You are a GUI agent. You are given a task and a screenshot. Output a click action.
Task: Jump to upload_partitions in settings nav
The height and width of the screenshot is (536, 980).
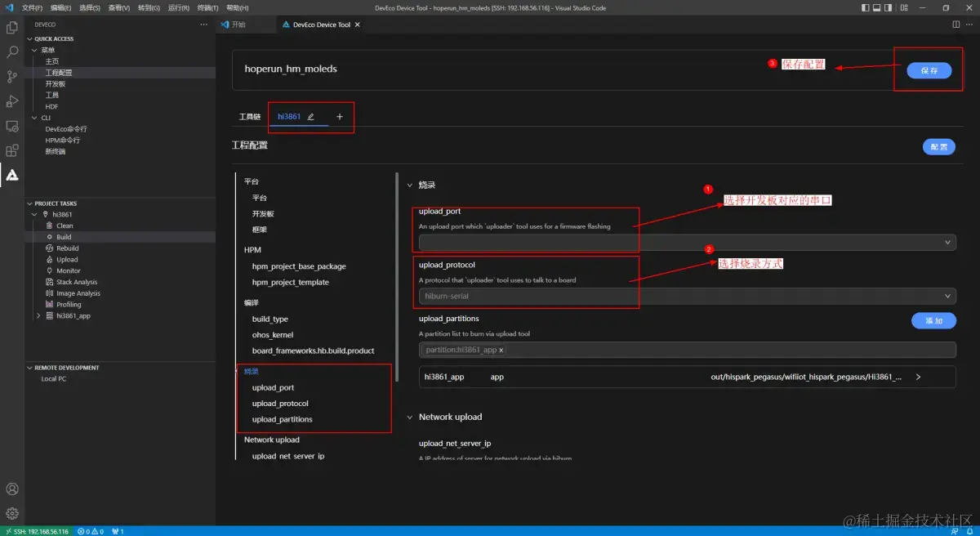coord(282,419)
